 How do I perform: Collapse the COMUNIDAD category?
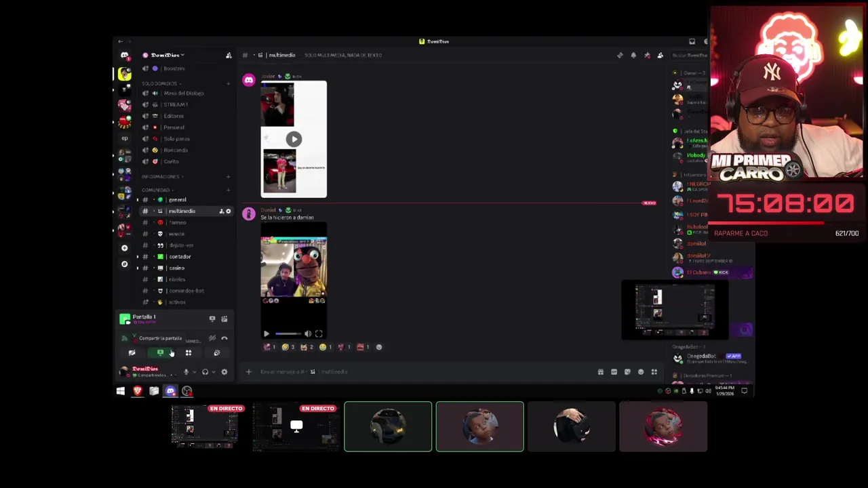pyautogui.click(x=157, y=190)
